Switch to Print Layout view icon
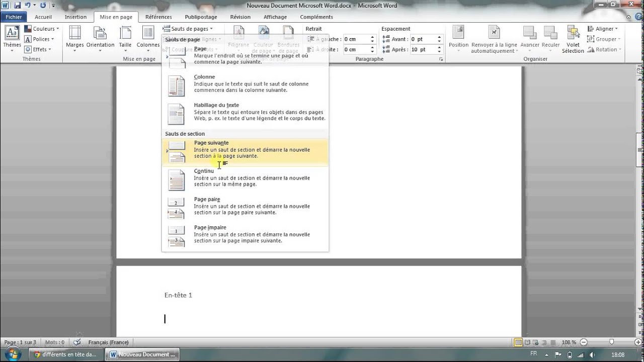 coord(518,342)
